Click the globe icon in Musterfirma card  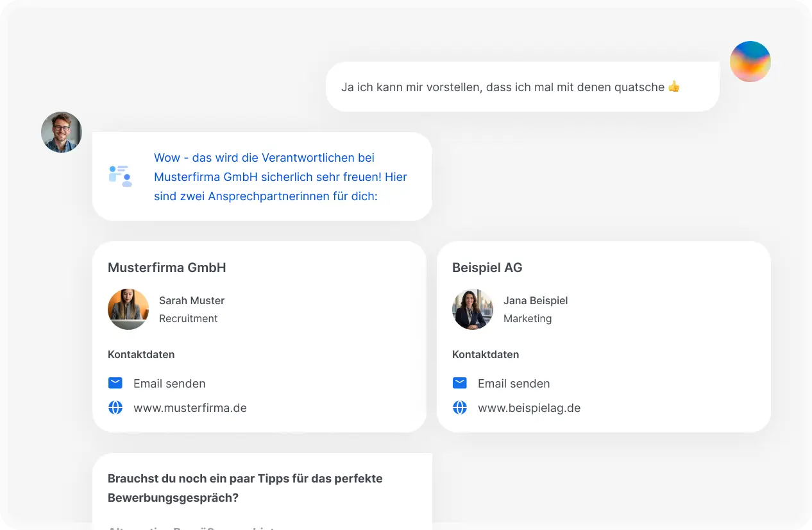(x=115, y=407)
